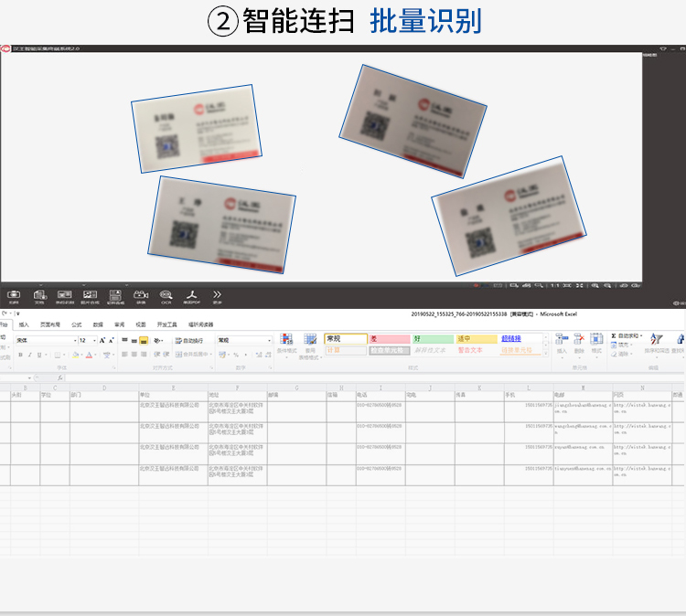The width and height of the screenshot is (686, 616).
Task: Open the video recording tool icon
Action: [141, 296]
